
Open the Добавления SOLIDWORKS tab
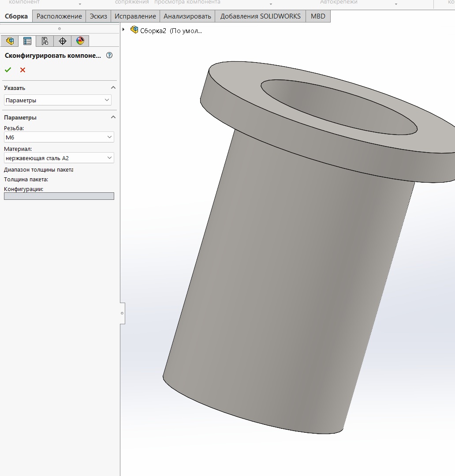(260, 16)
